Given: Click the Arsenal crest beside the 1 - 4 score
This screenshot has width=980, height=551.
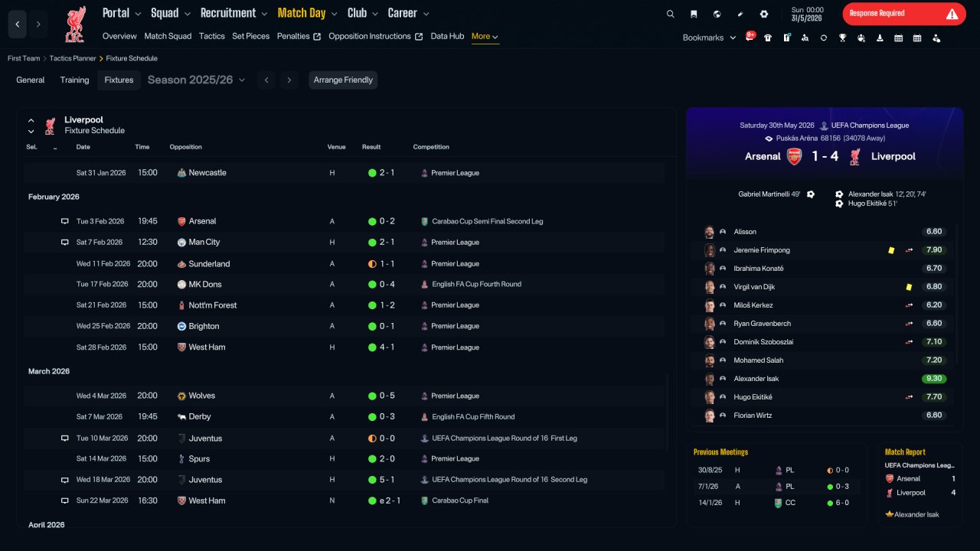Looking at the screenshot, I should click(795, 156).
